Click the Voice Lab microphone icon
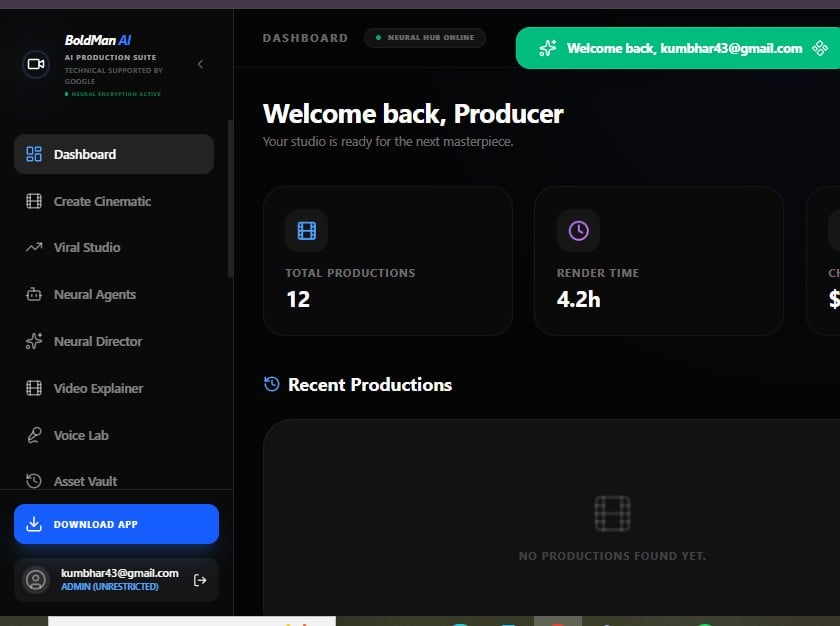This screenshot has width=840, height=626. [34, 435]
